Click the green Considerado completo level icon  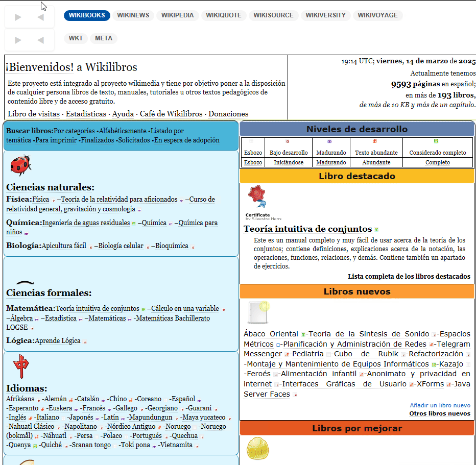point(436,141)
